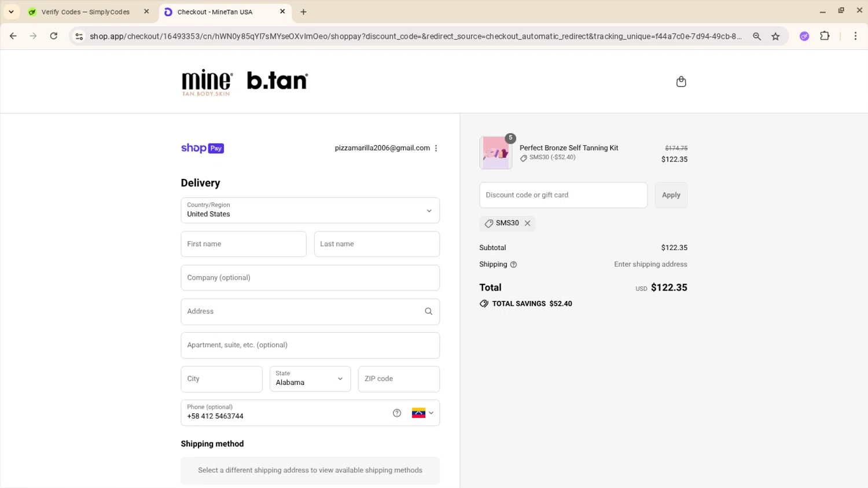The image size is (868, 488).
Task: Click the Perfect Bronze Self Tanning Kit thumbnail
Action: 496,153
